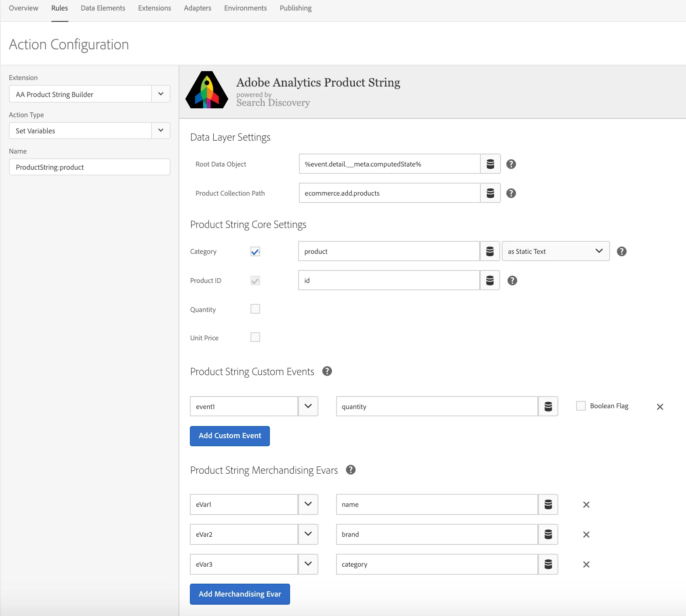Show help for Category setting

tap(622, 251)
